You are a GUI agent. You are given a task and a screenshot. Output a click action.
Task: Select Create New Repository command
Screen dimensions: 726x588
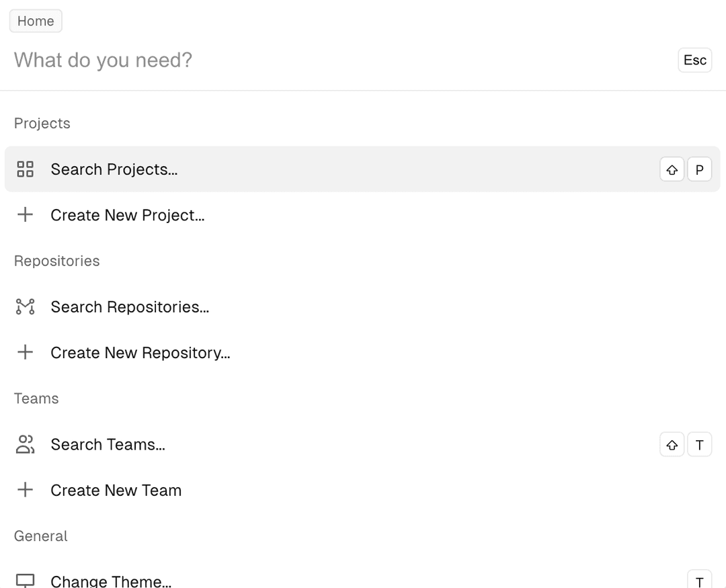[140, 353]
